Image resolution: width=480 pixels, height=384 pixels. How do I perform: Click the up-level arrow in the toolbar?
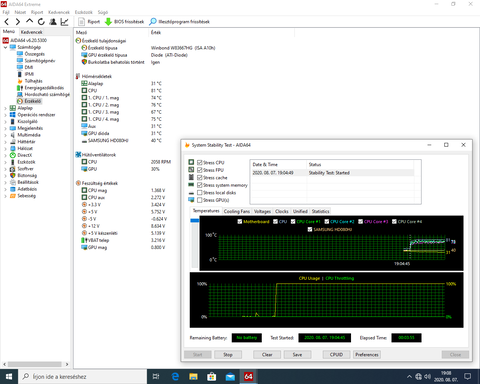(29, 22)
